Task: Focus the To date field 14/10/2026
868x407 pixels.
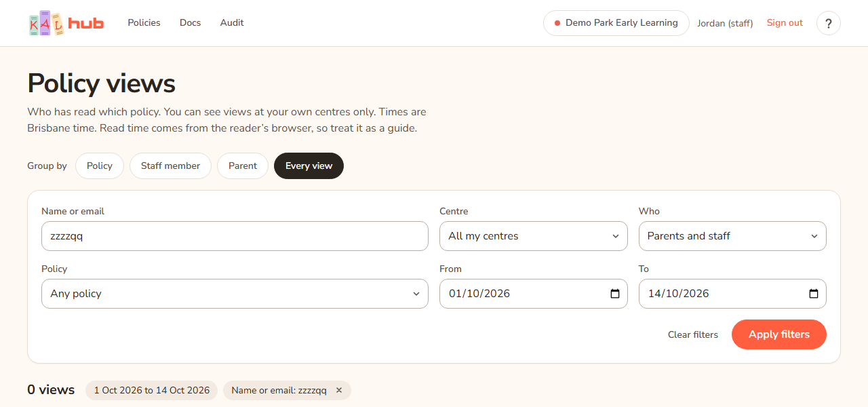Action: 732,294
